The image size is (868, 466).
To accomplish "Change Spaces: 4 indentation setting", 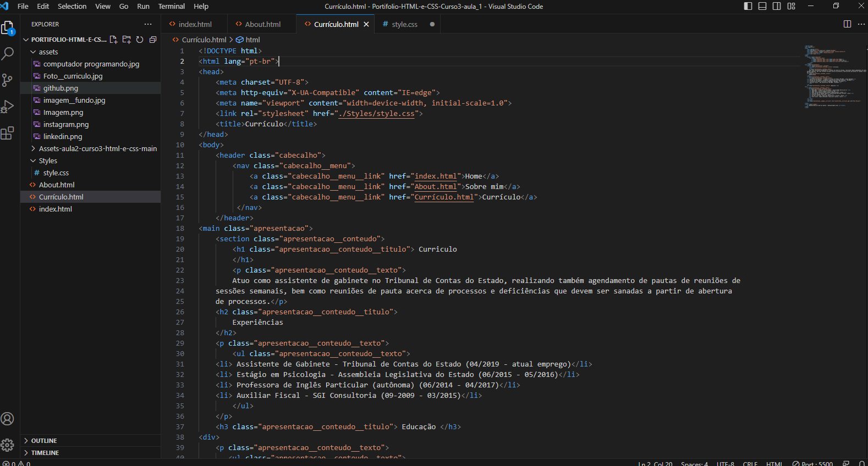I will pyautogui.click(x=694, y=463).
